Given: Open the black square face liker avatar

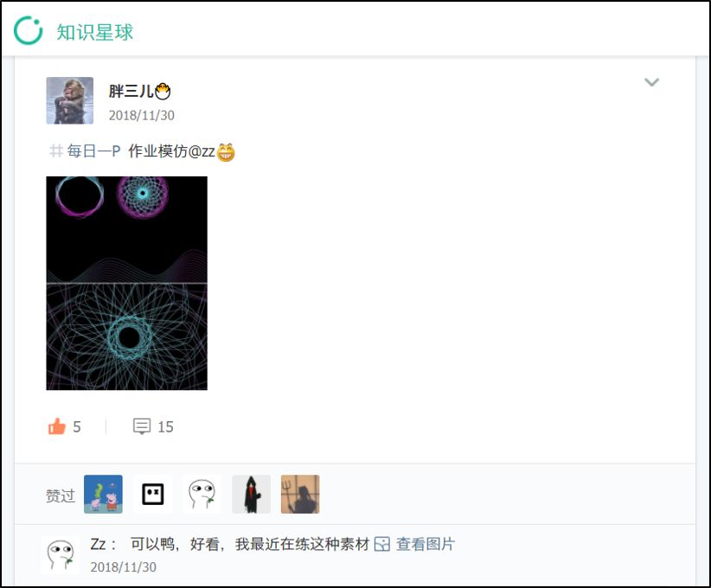Looking at the screenshot, I should (x=153, y=494).
